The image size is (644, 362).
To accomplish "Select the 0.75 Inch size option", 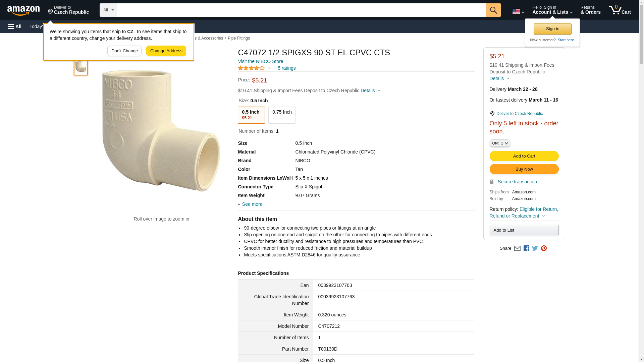I will (x=282, y=115).
